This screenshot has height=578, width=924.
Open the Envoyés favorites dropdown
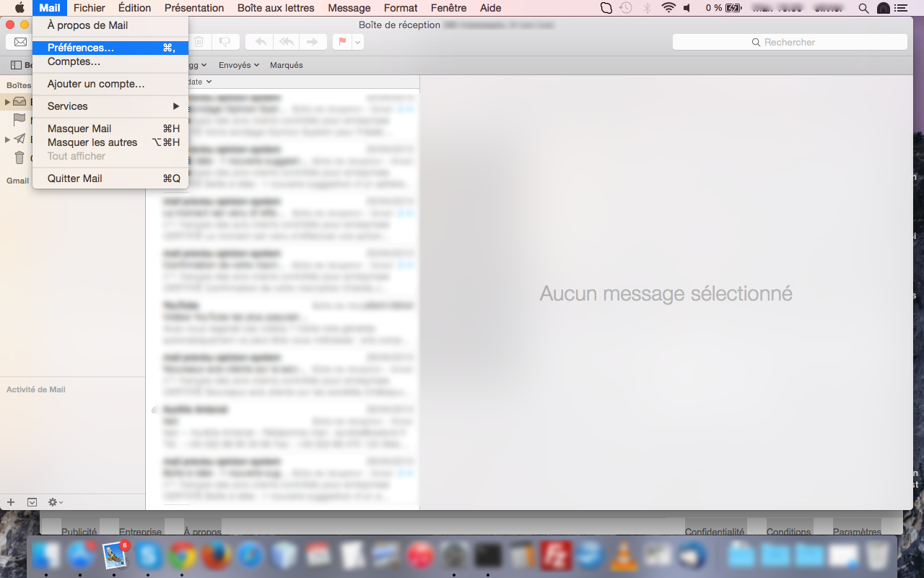click(x=238, y=65)
